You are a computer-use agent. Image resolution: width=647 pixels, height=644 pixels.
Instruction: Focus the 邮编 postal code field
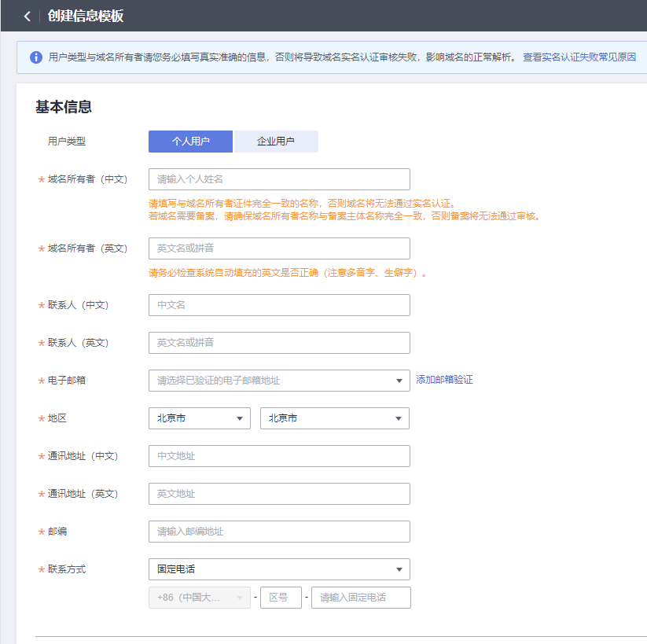(x=279, y=532)
